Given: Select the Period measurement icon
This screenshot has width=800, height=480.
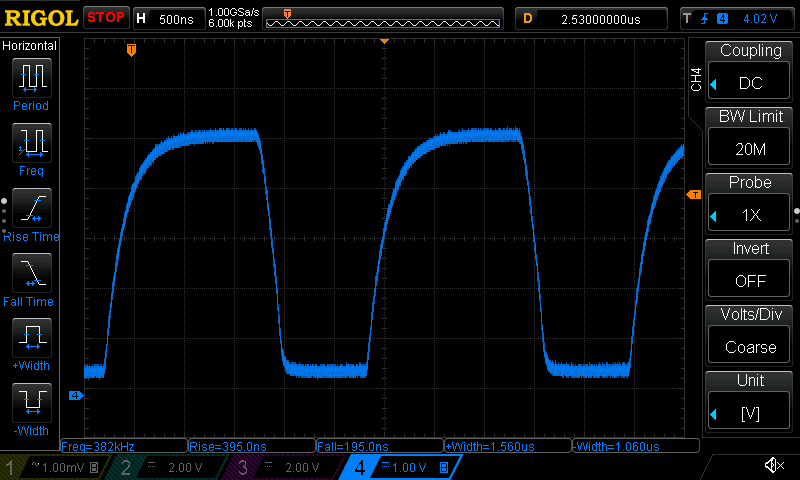Looking at the screenshot, I should click(32, 78).
